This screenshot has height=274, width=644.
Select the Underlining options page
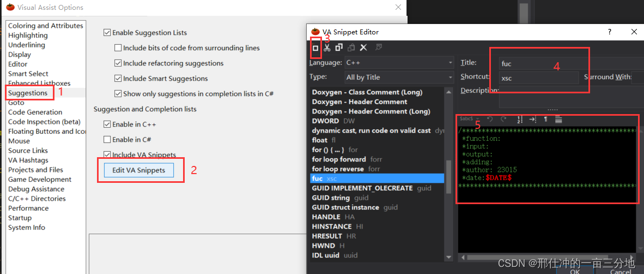click(x=27, y=45)
